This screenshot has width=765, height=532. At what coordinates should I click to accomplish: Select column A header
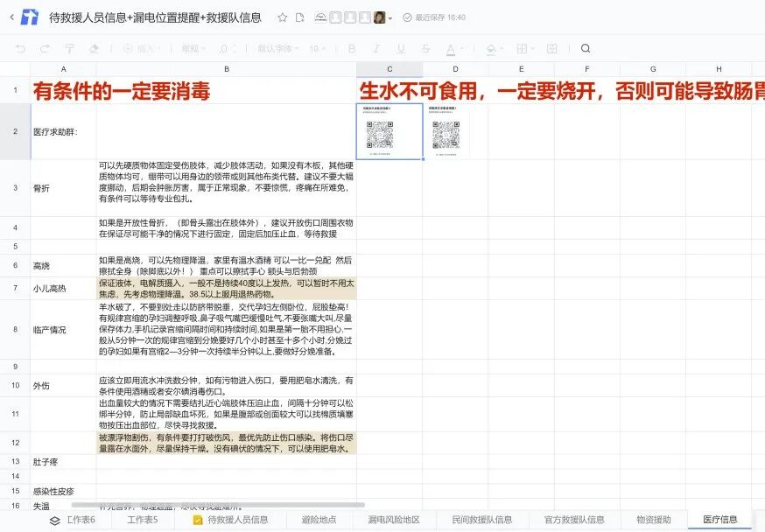point(63,69)
